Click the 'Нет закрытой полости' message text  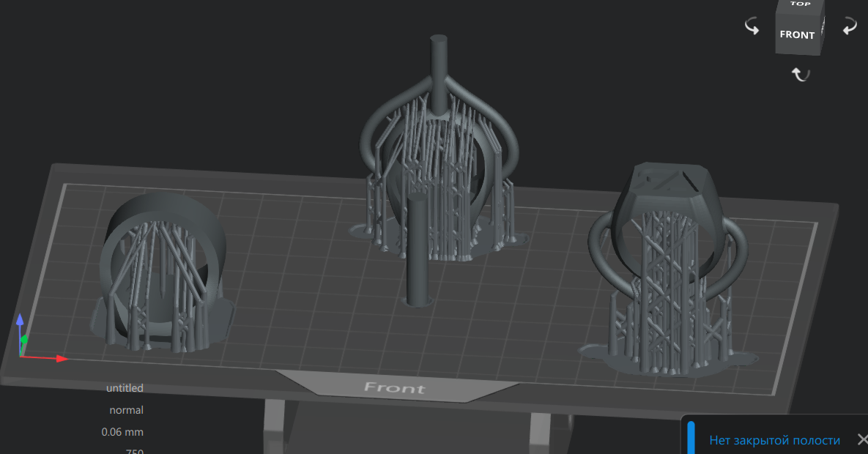pyautogui.click(x=774, y=440)
